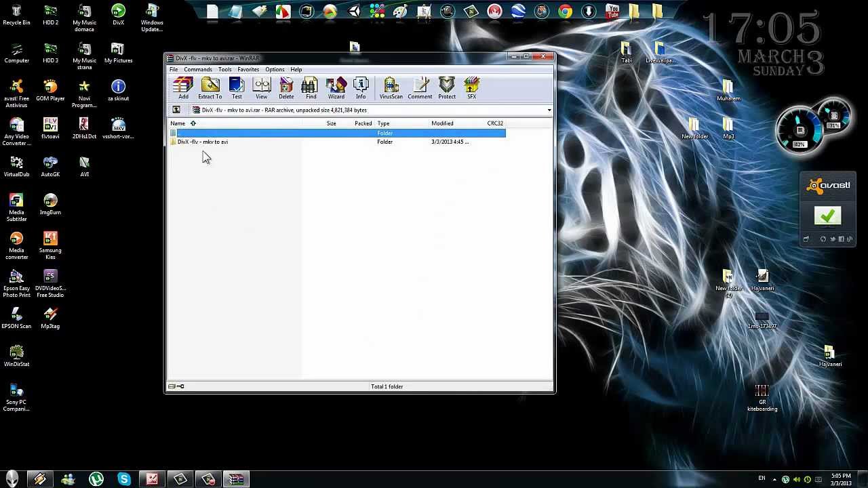
Task: Click the avast! Free Antivirus desktop icon
Action: pos(16,94)
